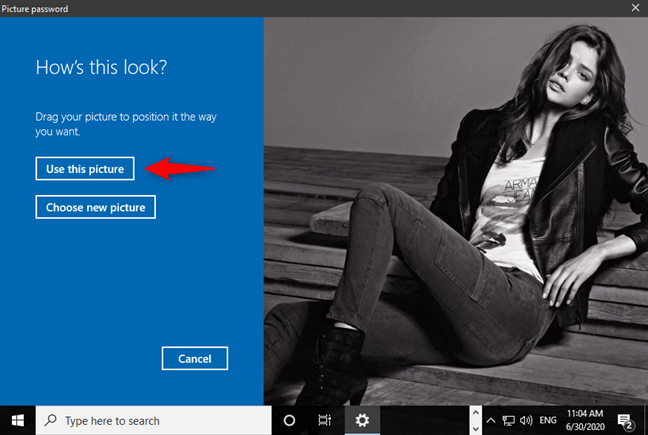
Task: Focus the Type here to search box
Action: click(153, 421)
